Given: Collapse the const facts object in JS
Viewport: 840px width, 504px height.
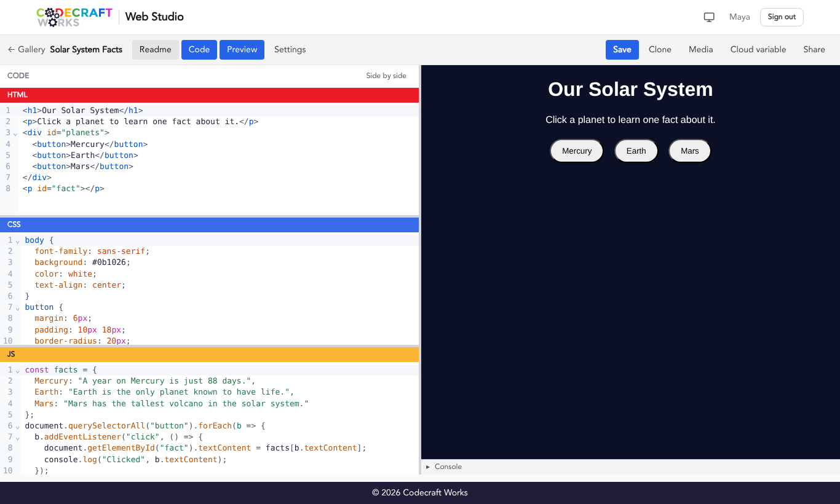Looking at the screenshot, I should [17, 371].
